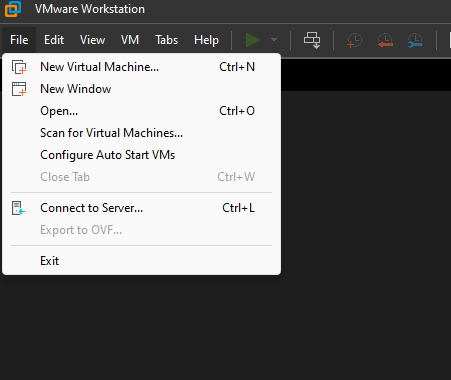Open the View menu
Image resolution: width=451 pixels, height=380 pixels.
(92, 40)
